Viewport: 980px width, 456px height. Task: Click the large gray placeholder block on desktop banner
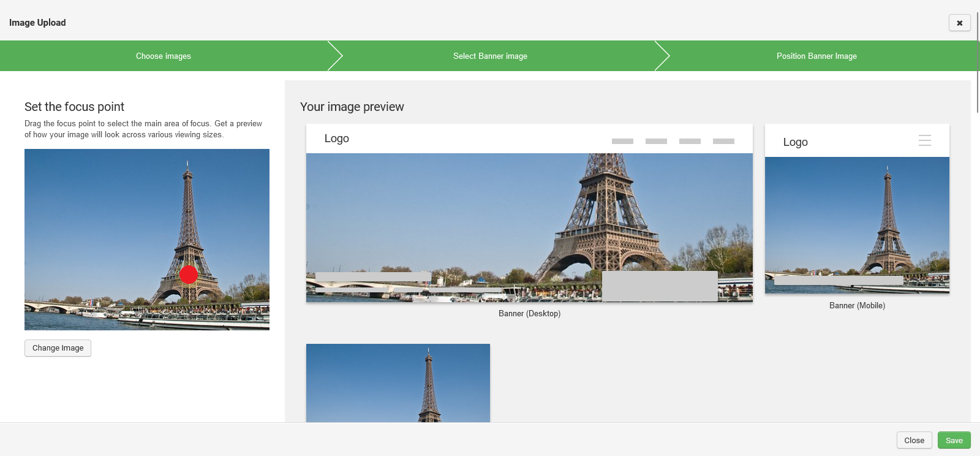(660, 286)
